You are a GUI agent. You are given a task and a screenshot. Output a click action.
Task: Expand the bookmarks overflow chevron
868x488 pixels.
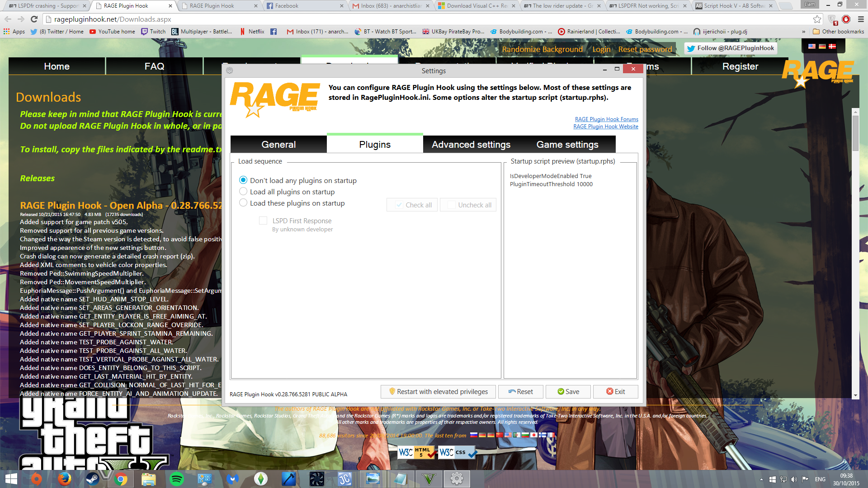click(x=803, y=32)
